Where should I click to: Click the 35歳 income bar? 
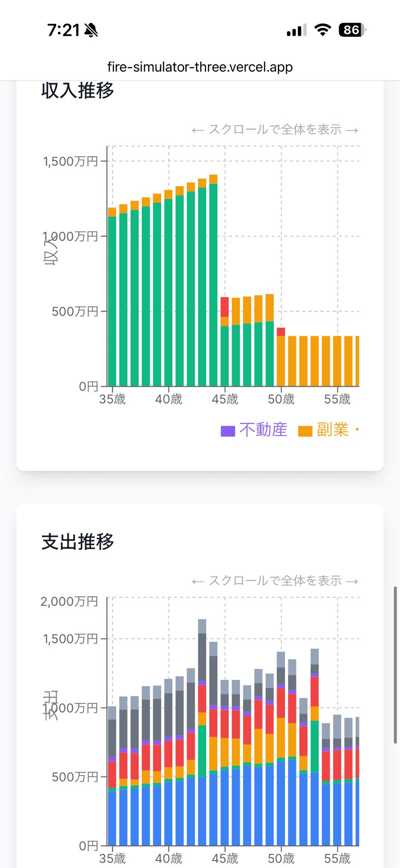112,297
